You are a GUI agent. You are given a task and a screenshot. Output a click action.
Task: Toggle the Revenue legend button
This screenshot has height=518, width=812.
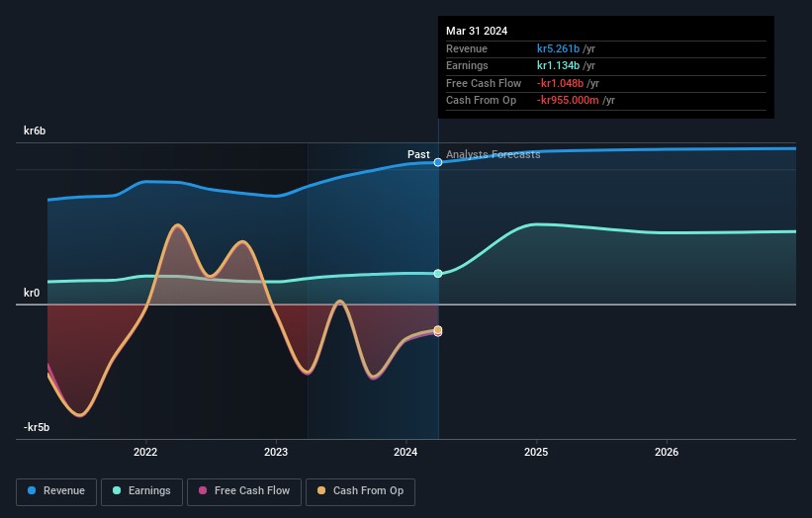(x=56, y=491)
